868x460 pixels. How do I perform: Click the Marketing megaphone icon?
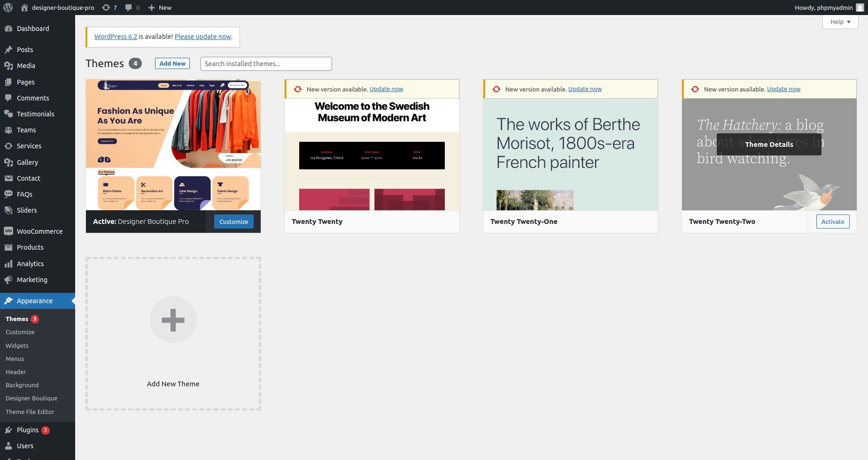tap(8, 280)
